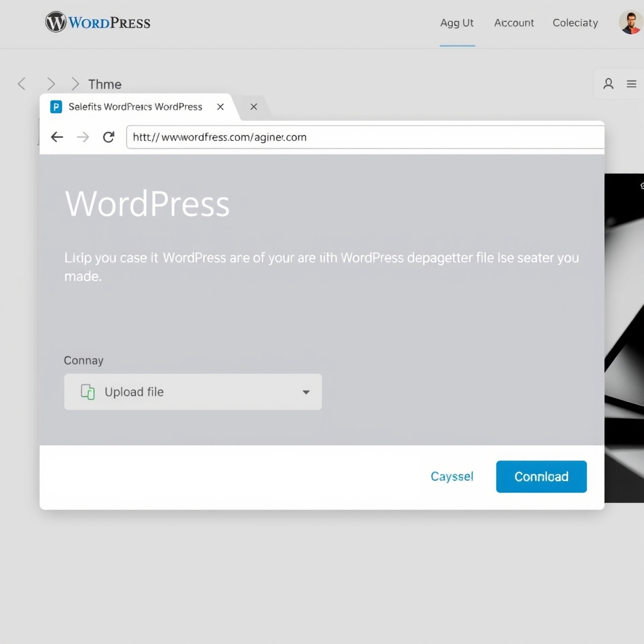Go back with the outer left chevron
The width and height of the screenshot is (644, 644).
point(22,84)
